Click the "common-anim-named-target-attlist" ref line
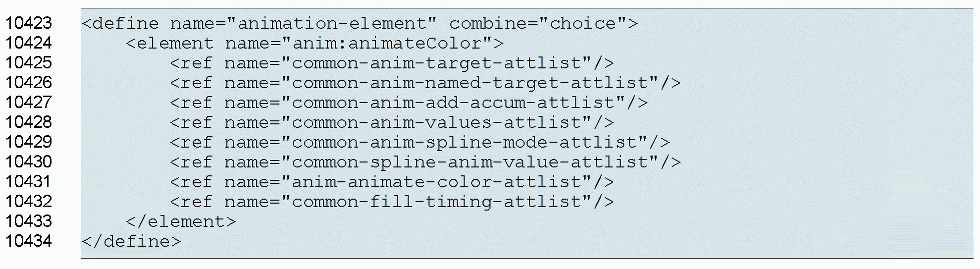The height and width of the screenshot is (269, 980). coord(425,83)
